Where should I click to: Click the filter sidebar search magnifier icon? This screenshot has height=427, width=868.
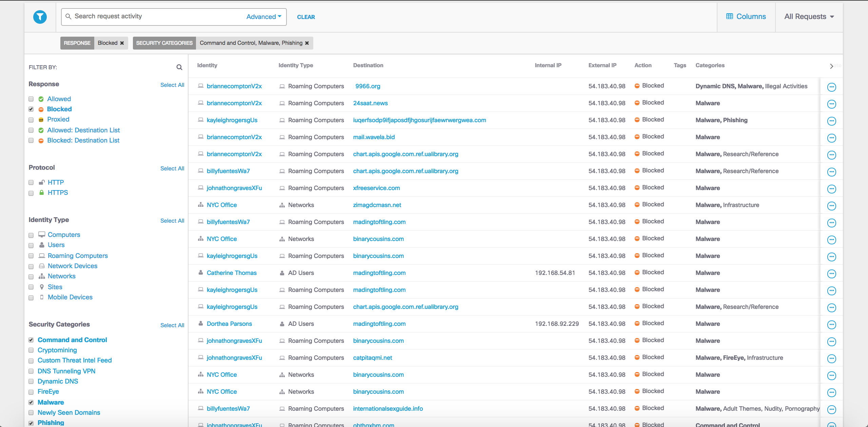[x=179, y=67]
